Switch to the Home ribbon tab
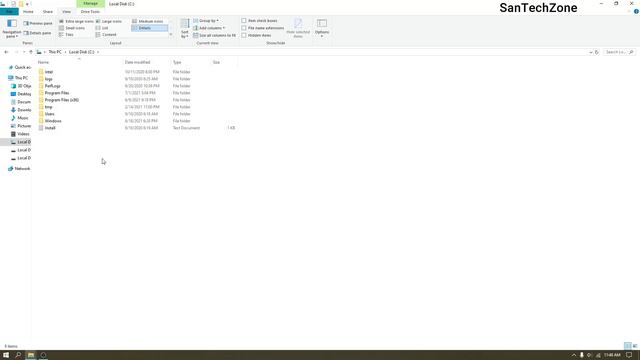 pyautogui.click(x=28, y=11)
